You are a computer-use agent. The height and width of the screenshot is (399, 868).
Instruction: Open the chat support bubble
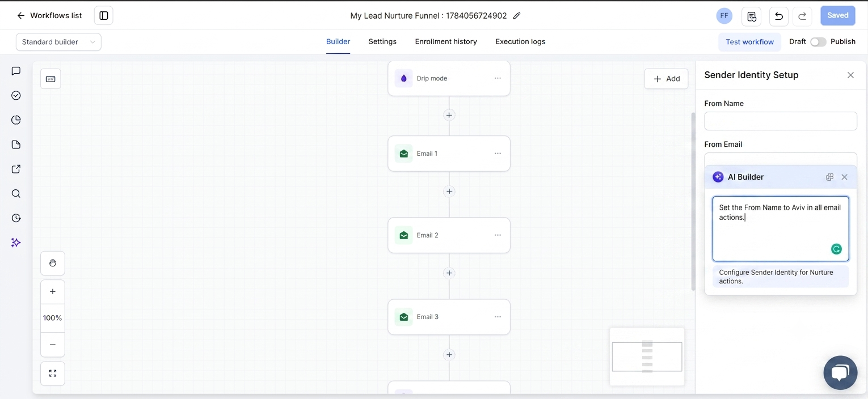pyautogui.click(x=840, y=373)
